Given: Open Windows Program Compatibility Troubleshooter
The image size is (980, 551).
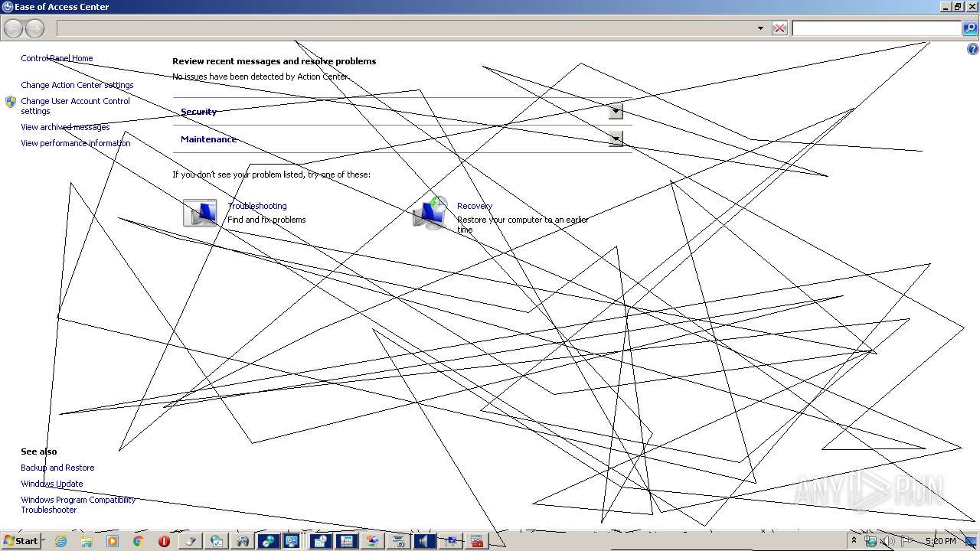Looking at the screenshot, I should click(78, 504).
